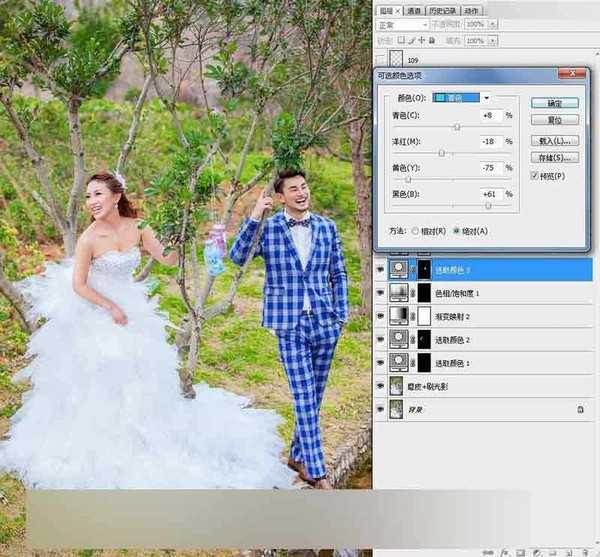Select the 绝对(A) method radio button
The height and width of the screenshot is (557, 600).
(x=457, y=230)
